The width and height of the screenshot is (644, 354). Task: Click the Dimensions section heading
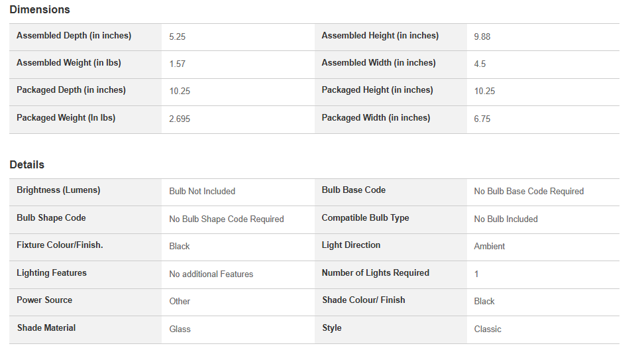coord(40,9)
